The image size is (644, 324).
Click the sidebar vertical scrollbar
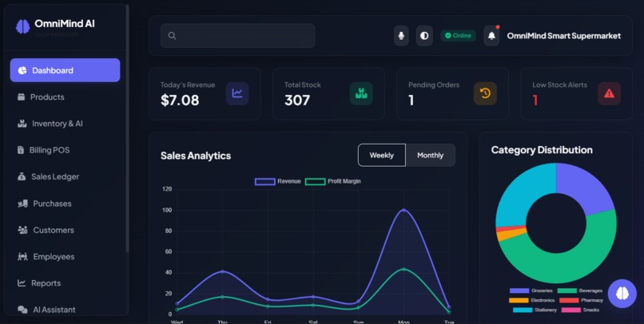tap(127, 129)
